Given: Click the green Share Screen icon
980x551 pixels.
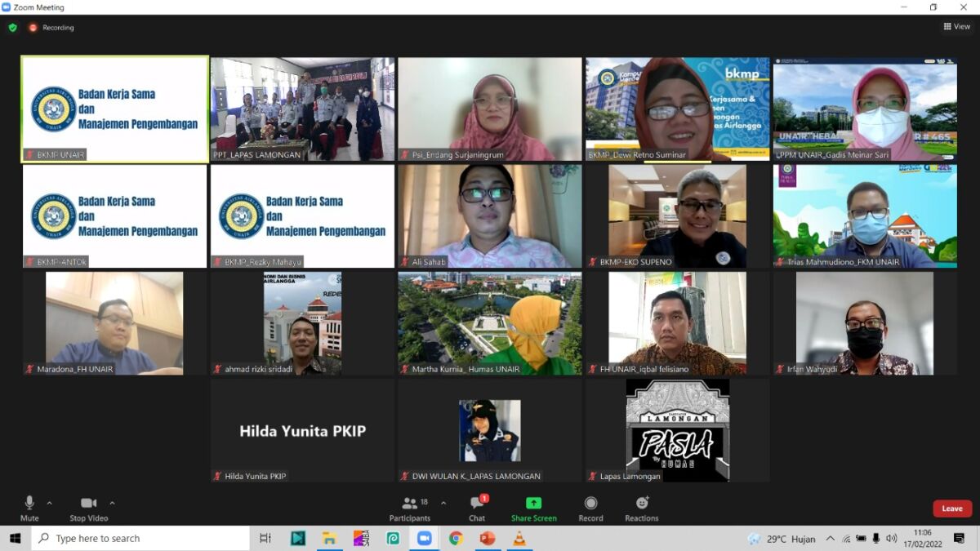Looking at the screenshot, I should 533,504.
